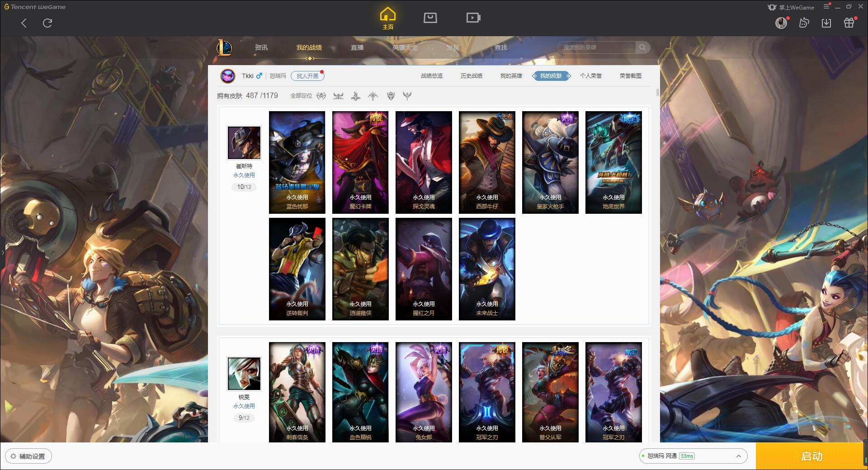Screen dimensions: 868x470
Task: Click the 10/12 skin count badge
Action: [244, 187]
